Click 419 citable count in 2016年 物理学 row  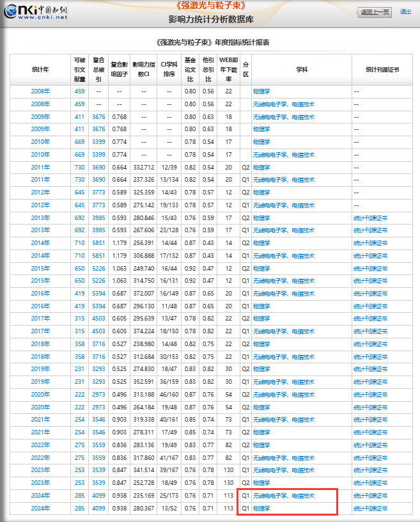tap(79, 306)
